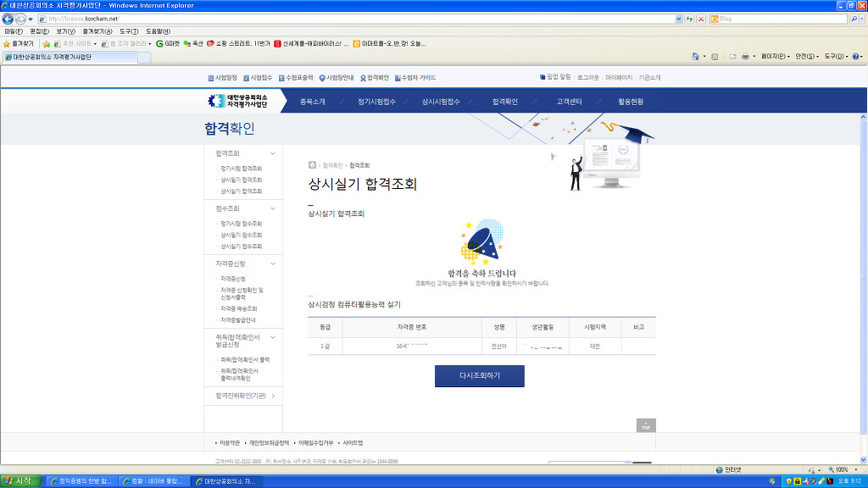This screenshot has width=868, height=488.
Task: Click the 시험장안내 location pin link
Action: [337, 78]
